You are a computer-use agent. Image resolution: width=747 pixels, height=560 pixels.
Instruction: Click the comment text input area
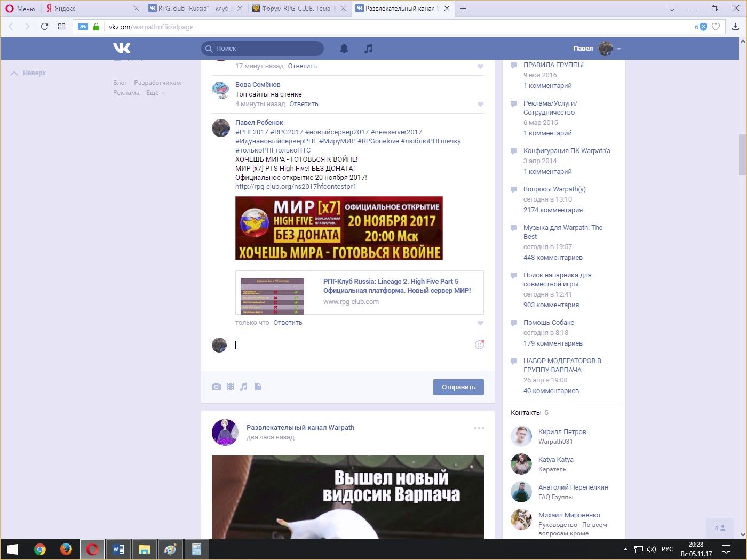click(x=352, y=345)
